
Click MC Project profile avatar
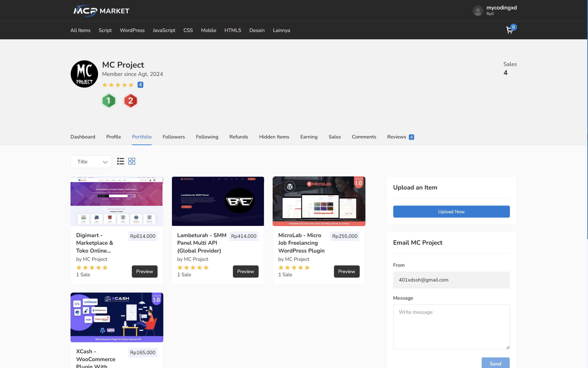pos(84,74)
